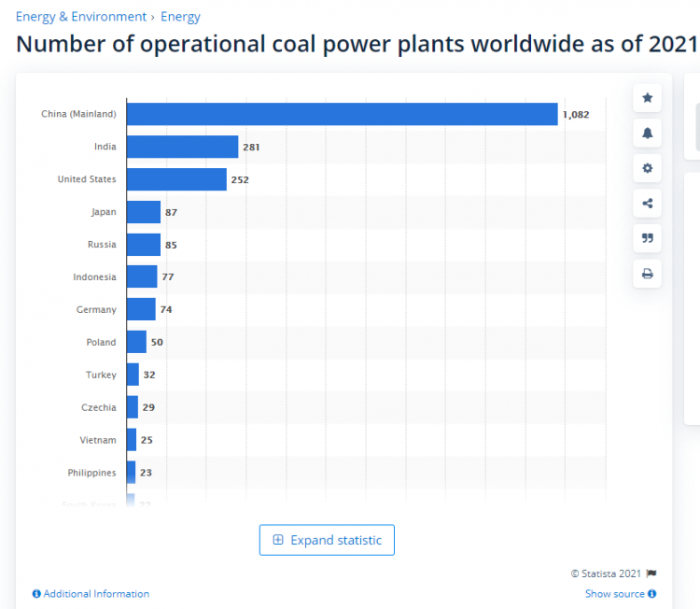Select the India bar in chart
The height and width of the screenshot is (609, 700).
click(182, 147)
